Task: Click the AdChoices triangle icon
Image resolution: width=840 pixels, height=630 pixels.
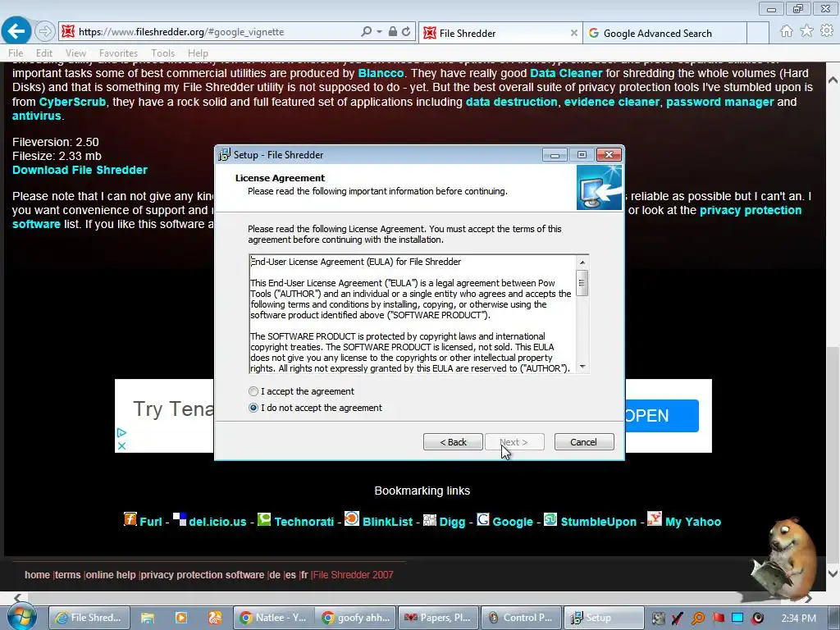Action: tap(121, 432)
